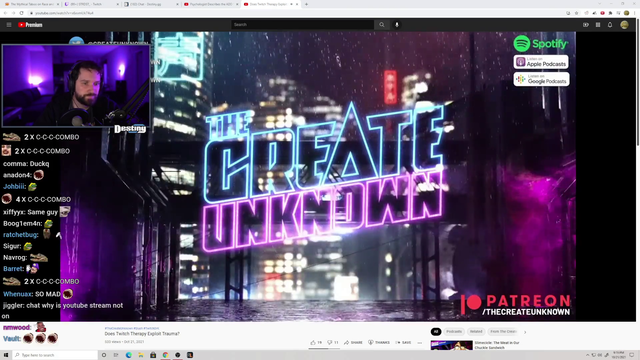Like the video with thumbs up

pos(316,342)
